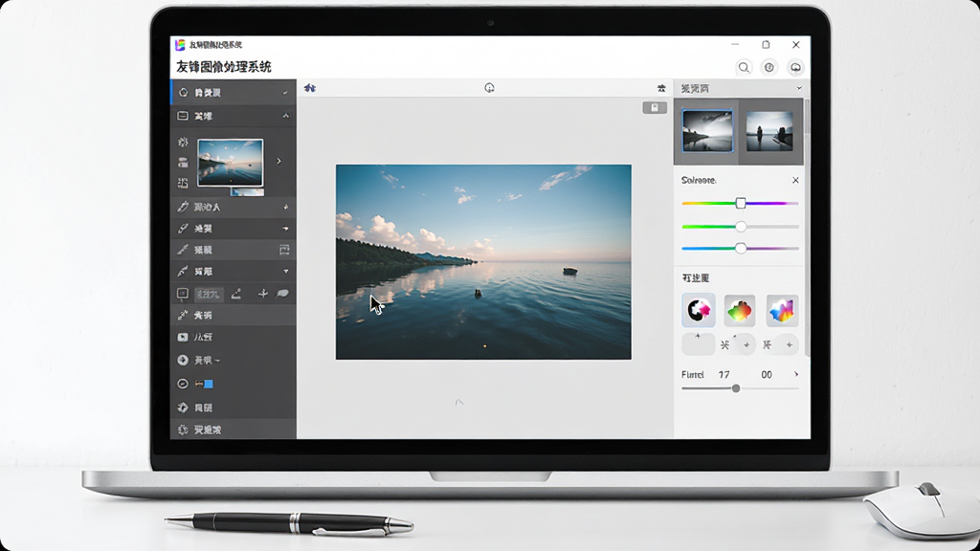
Task: Close the Solreate panel with X
Action: click(x=795, y=180)
